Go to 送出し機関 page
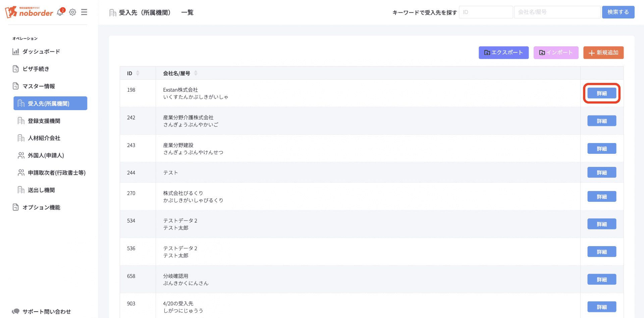Viewport: 644px width, 318px height. [41, 190]
